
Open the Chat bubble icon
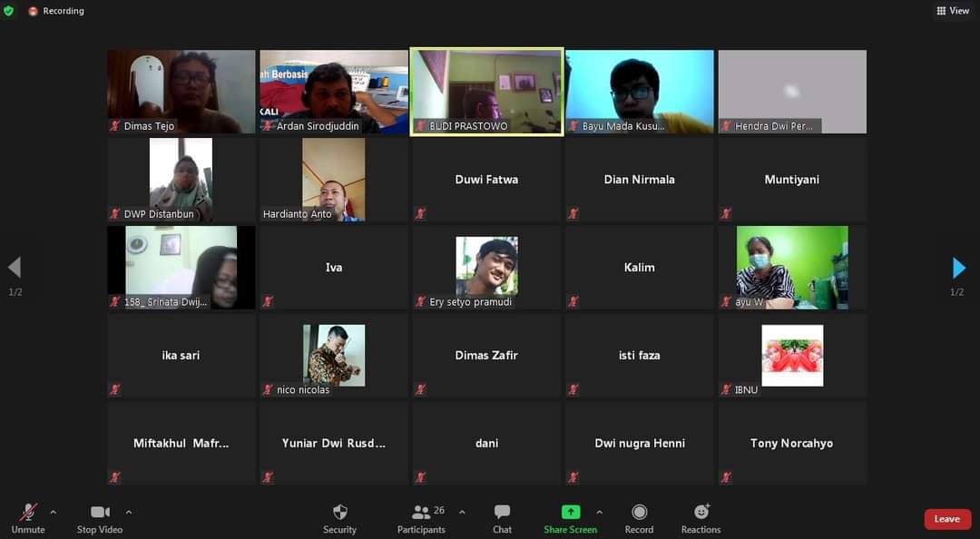click(502, 512)
